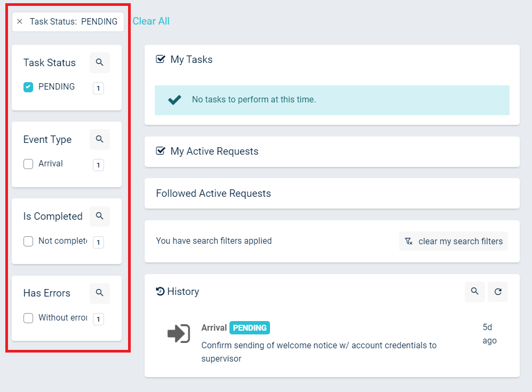
Task: Open search in Is Completed filter
Action: [99, 216]
